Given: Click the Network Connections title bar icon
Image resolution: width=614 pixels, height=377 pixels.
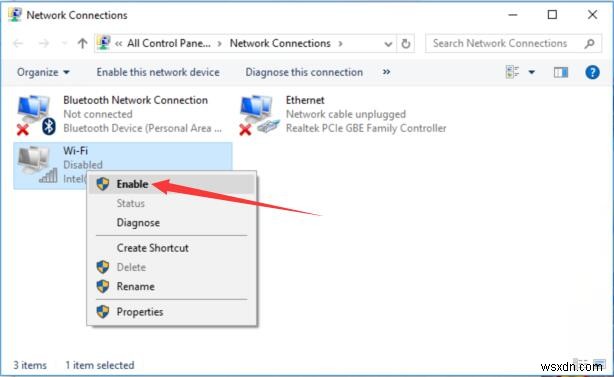Looking at the screenshot, I should pos(14,15).
